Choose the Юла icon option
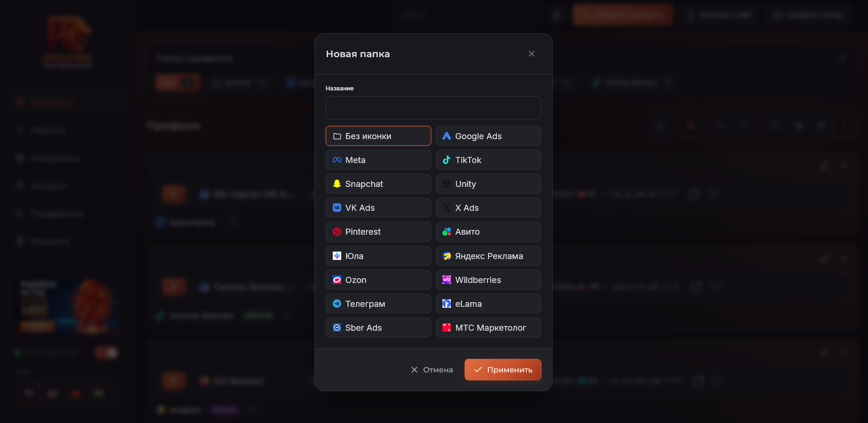The height and width of the screenshot is (423, 868). pos(378,256)
